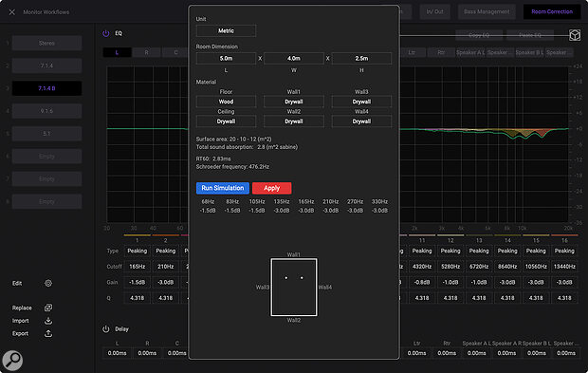
Task: Open the Wall3 material dropdown
Action: 361,102
